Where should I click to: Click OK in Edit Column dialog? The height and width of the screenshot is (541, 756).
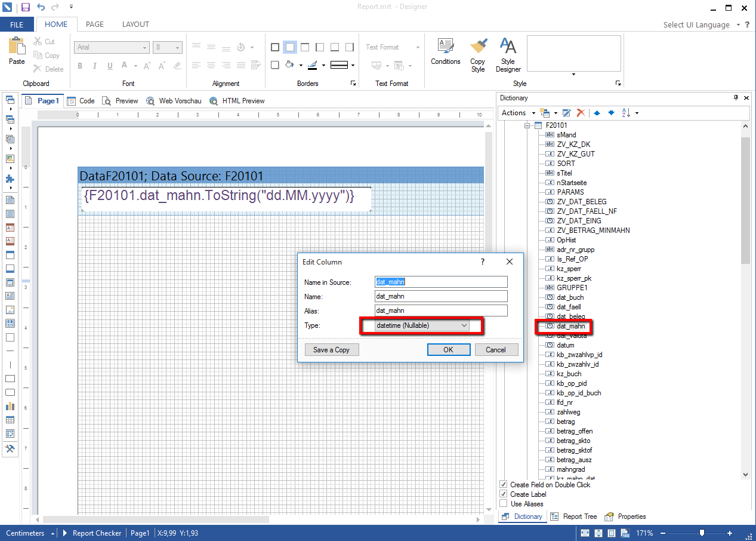pyautogui.click(x=449, y=350)
